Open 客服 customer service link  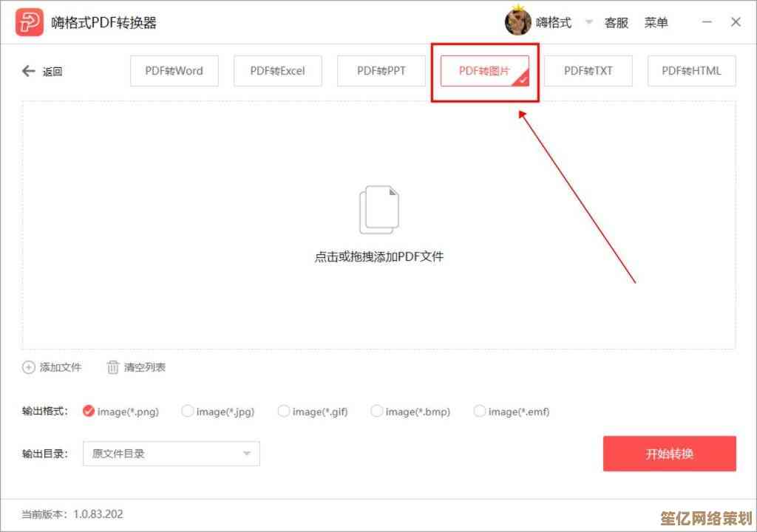616,23
